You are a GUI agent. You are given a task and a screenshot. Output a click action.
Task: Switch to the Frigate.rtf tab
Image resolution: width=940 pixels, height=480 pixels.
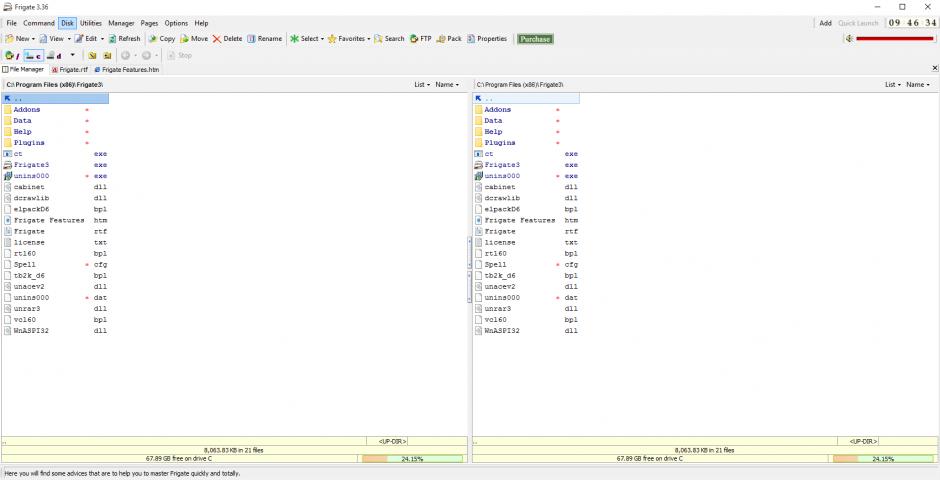[x=70, y=70]
